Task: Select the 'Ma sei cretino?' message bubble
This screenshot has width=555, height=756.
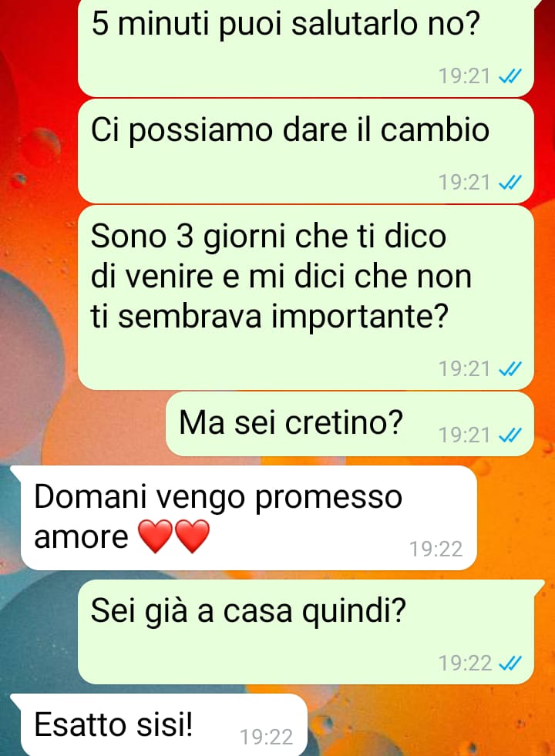Action: tap(350, 424)
